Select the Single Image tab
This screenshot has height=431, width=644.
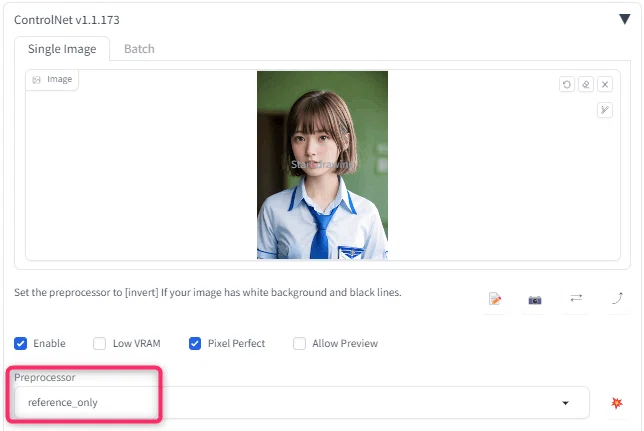[x=62, y=49]
